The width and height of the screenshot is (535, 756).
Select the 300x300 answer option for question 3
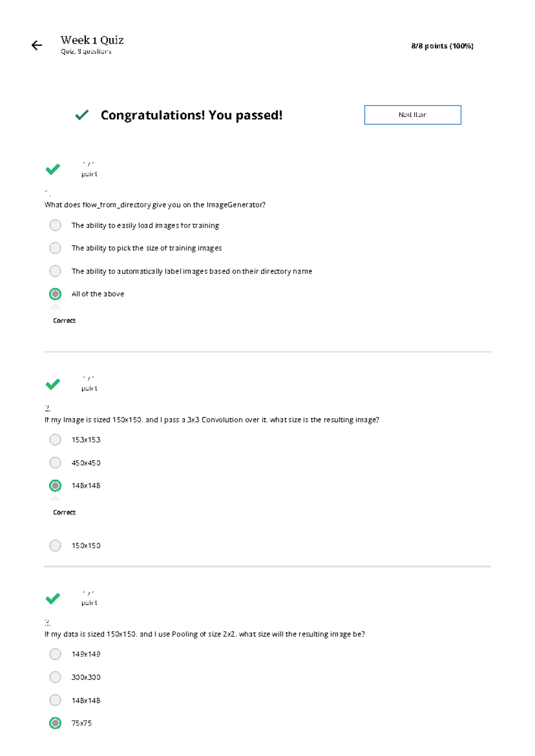(x=55, y=677)
